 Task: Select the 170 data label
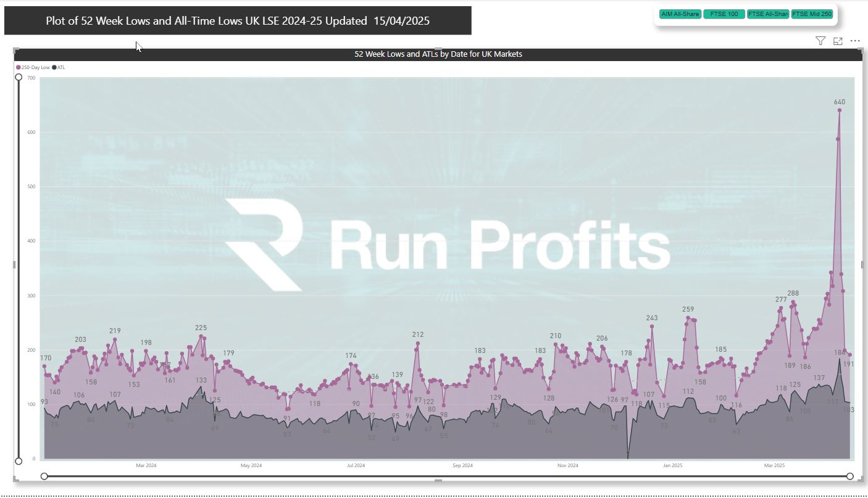46,359
